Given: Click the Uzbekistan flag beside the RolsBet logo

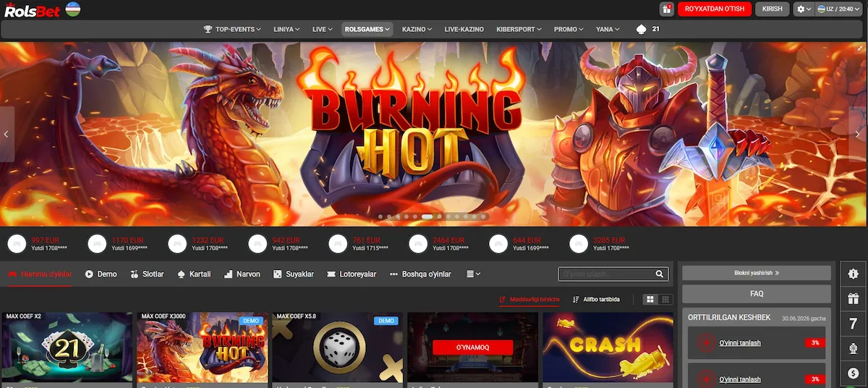Looking at the screenshot, I should coord(72,9).
